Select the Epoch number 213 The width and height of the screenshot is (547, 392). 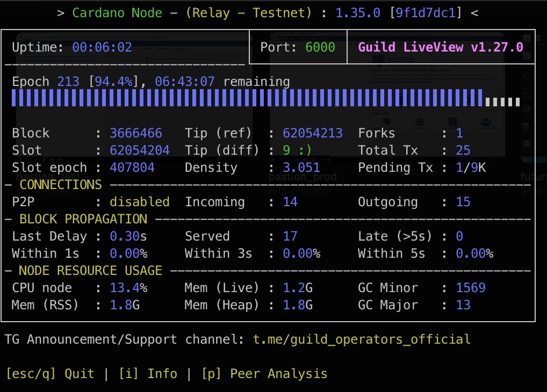point(68,82)
